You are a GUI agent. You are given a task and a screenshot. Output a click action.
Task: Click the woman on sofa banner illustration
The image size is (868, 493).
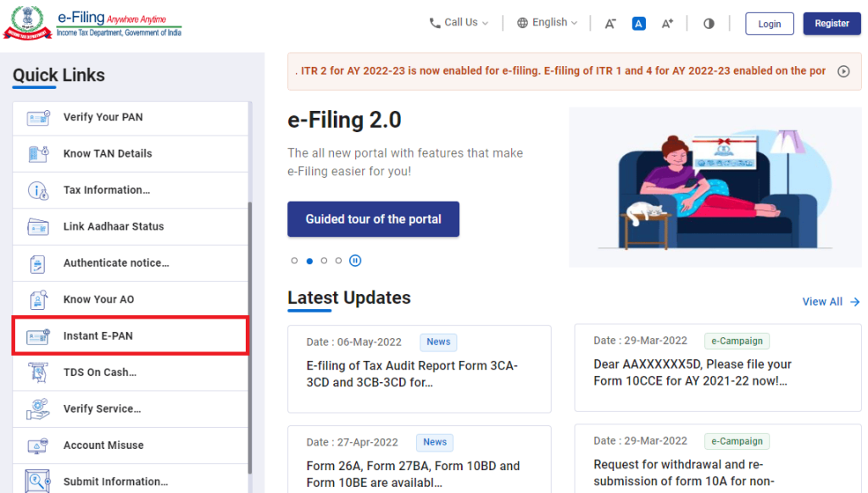click(715, 187)
